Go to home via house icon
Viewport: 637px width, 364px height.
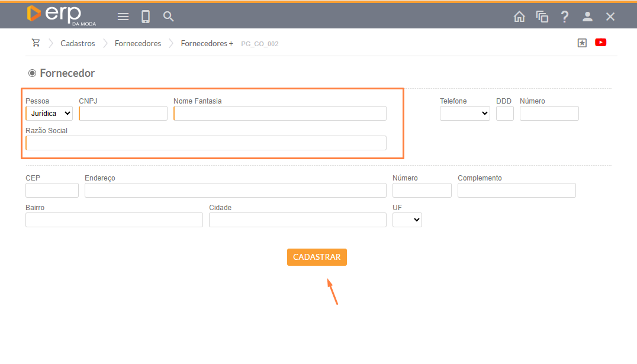tap(519, 17)
